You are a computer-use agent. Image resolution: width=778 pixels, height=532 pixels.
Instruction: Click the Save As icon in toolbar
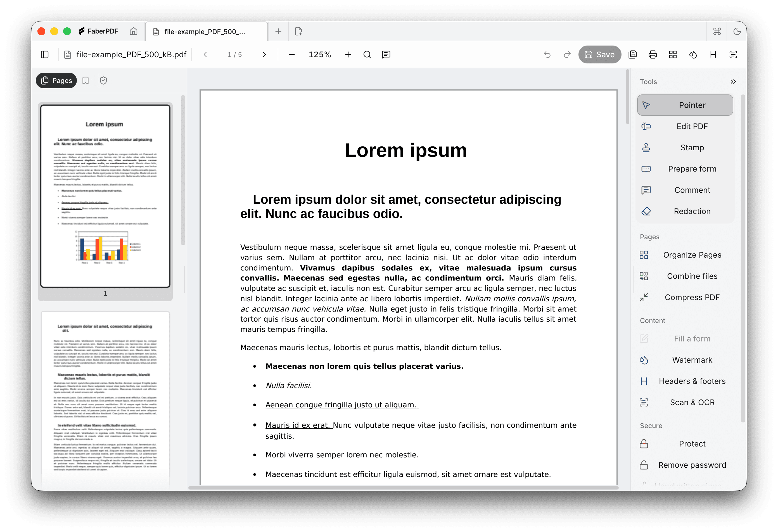[633, 54]
